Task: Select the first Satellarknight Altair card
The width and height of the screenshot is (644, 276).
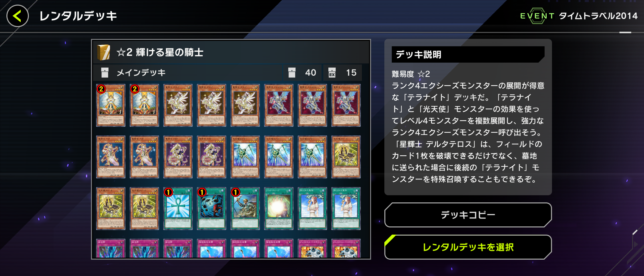Action: pos(279,105)
